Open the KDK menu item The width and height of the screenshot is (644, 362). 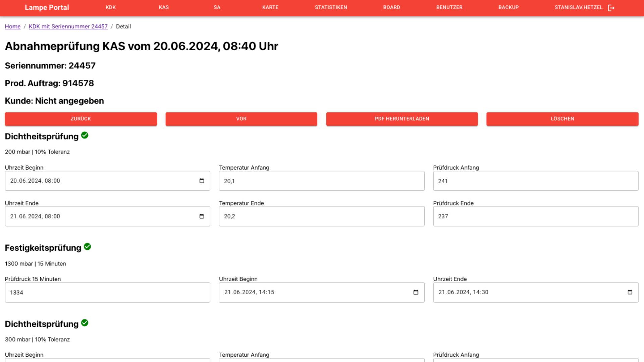pos(110,7)
